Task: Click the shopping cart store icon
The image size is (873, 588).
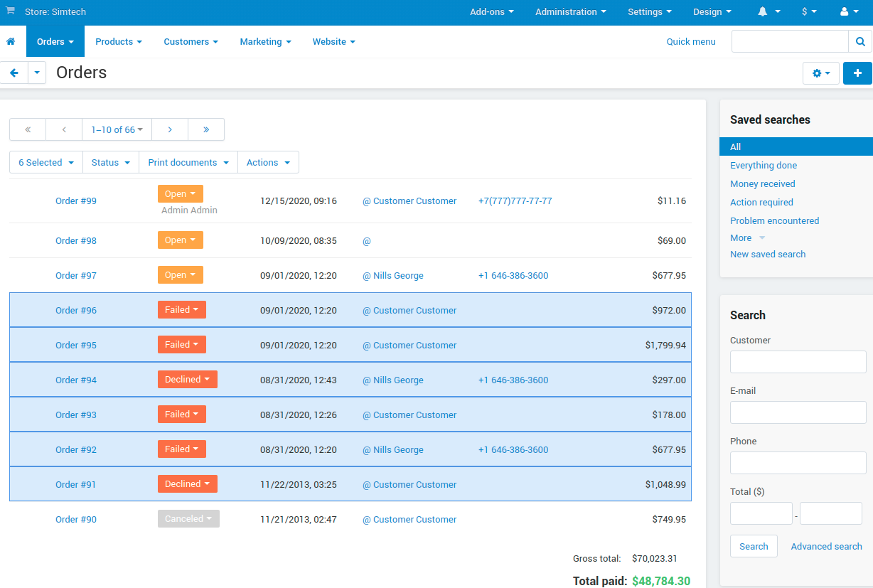Action: pyautogui.click(x=10, y=11)
